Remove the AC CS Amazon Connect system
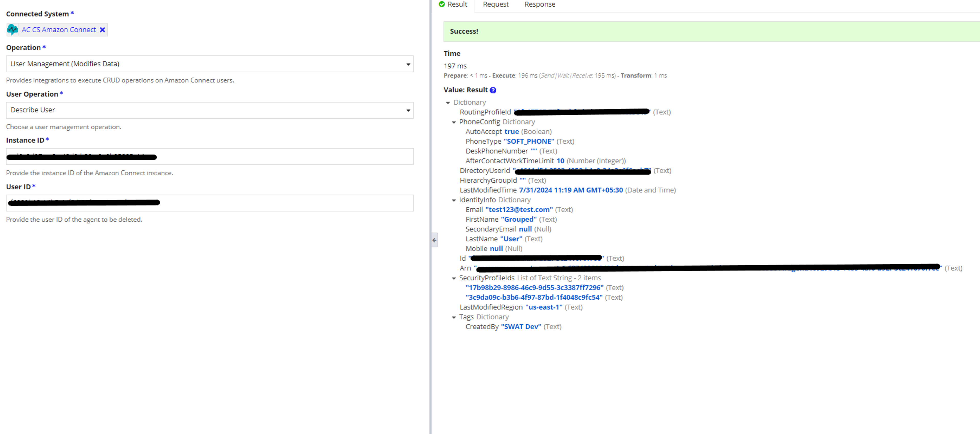 click(x=102, y=30)
